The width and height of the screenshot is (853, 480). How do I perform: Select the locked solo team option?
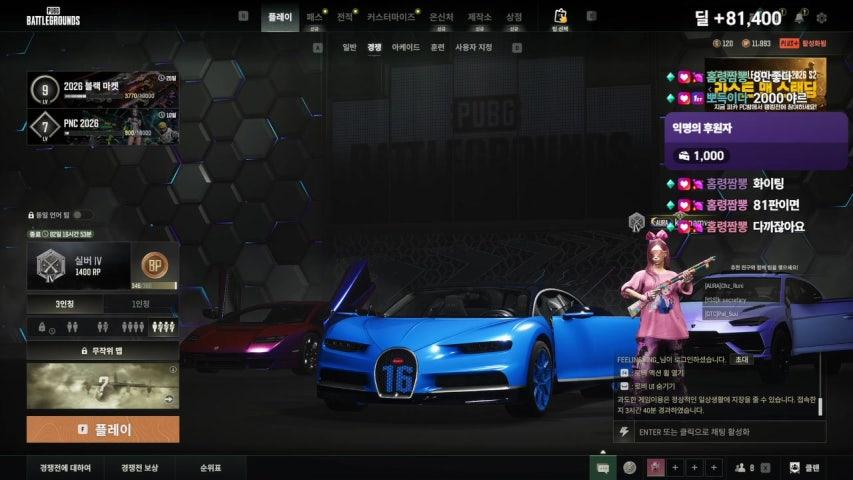(45, 328)
